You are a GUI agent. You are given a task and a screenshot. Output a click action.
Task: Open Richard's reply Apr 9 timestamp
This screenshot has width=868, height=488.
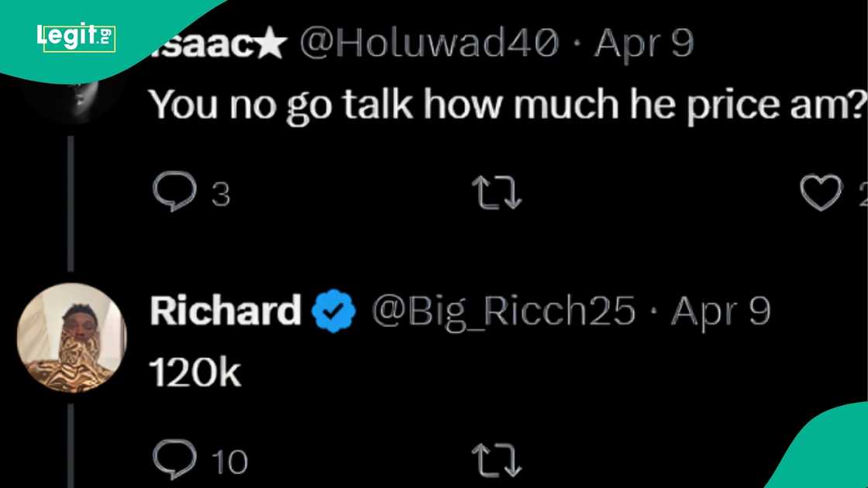coord(721,311)
